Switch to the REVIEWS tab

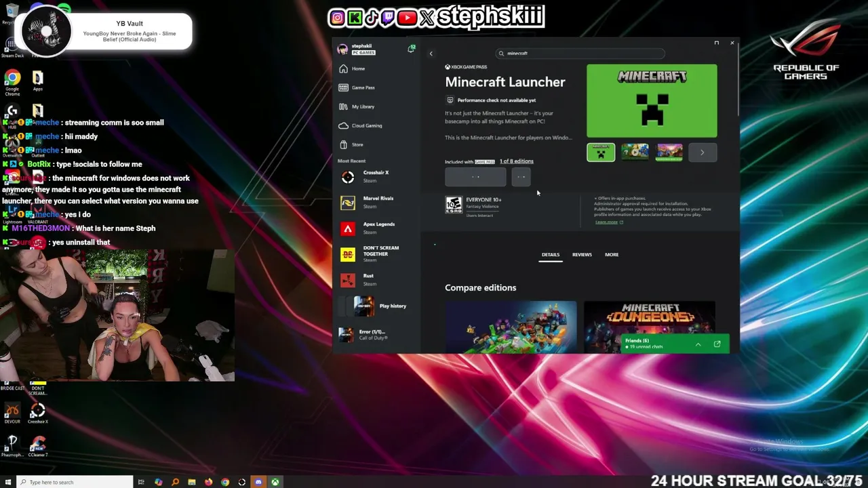[x=582, y=255]
